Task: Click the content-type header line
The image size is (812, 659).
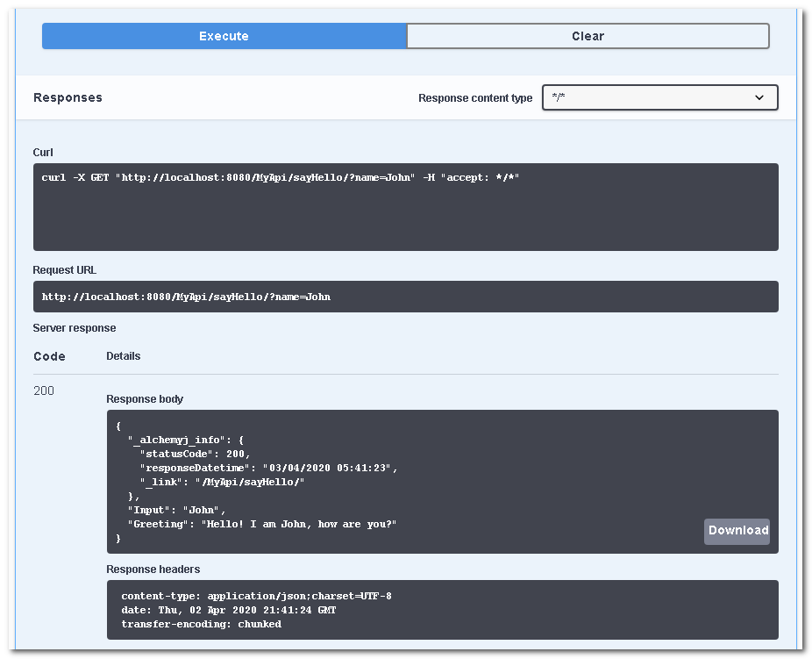Action: tap(256, 596)
